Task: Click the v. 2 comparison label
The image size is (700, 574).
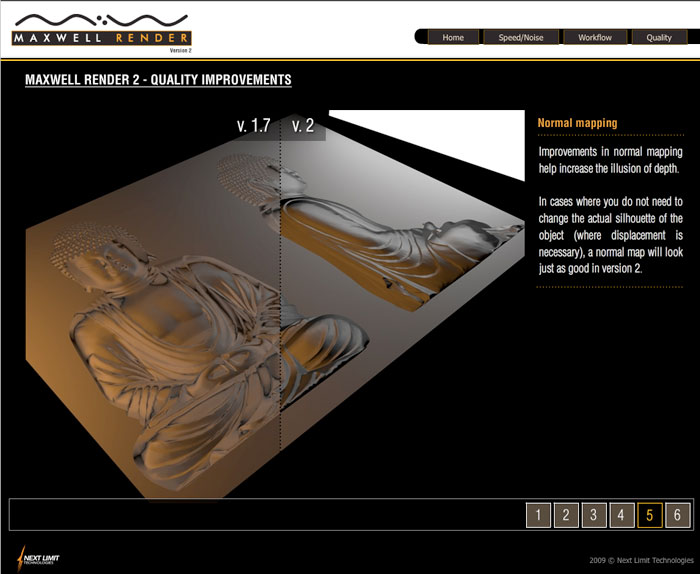Action: (x=303, y=125)
